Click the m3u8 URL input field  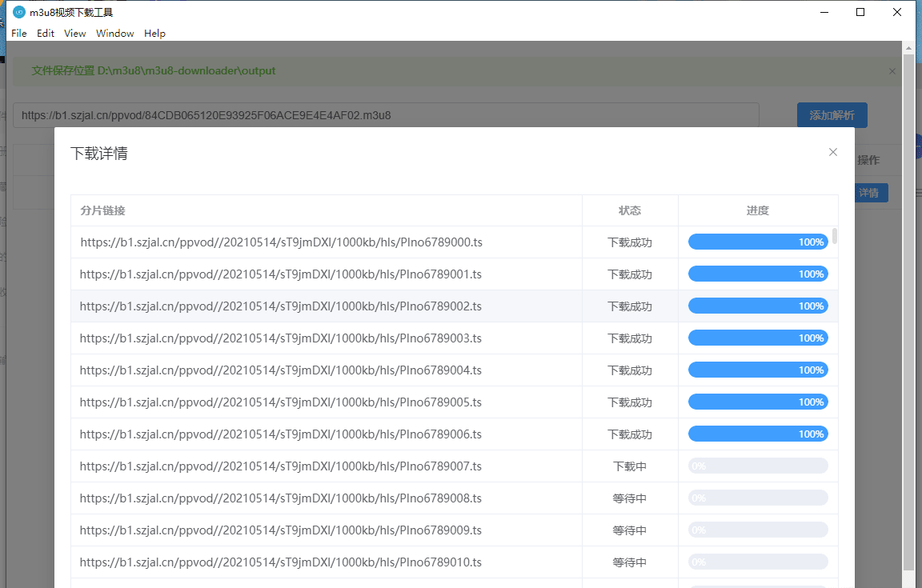(386, 115)
